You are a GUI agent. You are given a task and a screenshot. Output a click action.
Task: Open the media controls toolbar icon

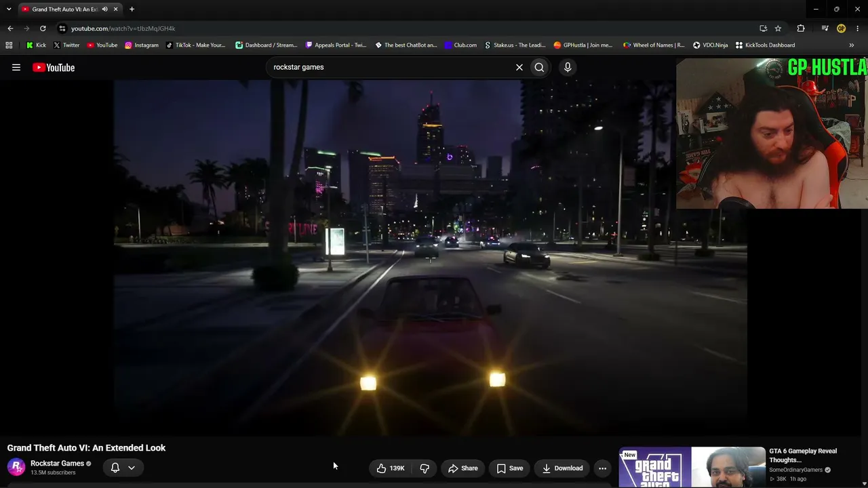pos(825,28)
